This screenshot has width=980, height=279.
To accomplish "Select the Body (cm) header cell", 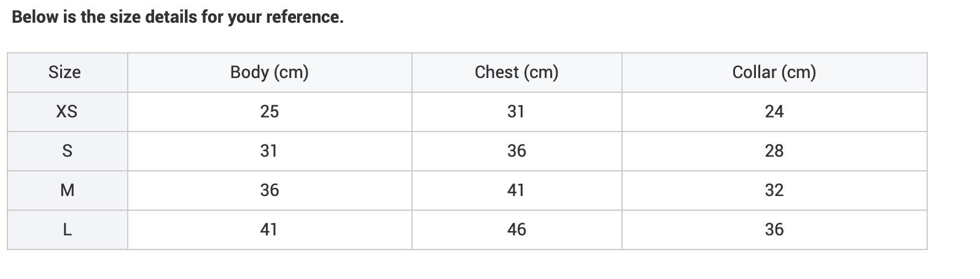I will point(270,73).
